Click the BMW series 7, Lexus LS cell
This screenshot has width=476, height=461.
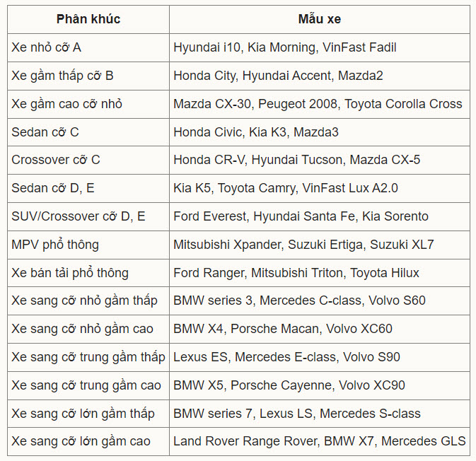pos(297,414)
